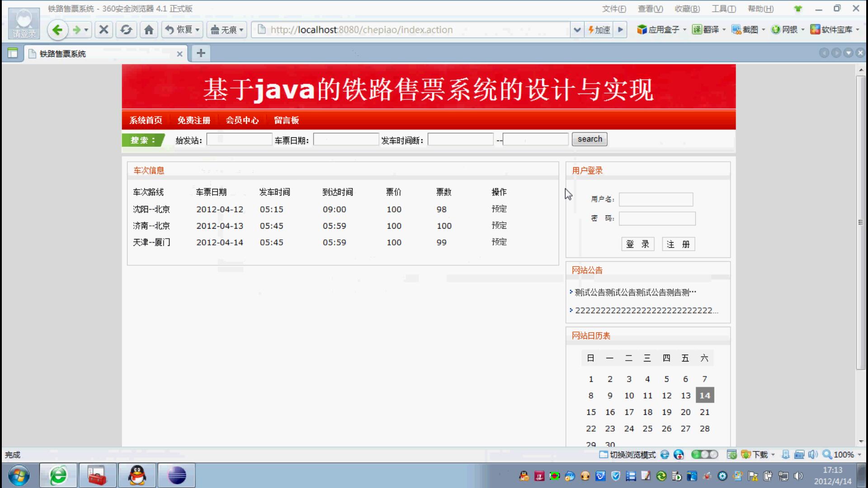Viewport: 868px width, 488px height.
Task: Click 切换浏览模式 in status bar
Action: click(x=627, y=455)
